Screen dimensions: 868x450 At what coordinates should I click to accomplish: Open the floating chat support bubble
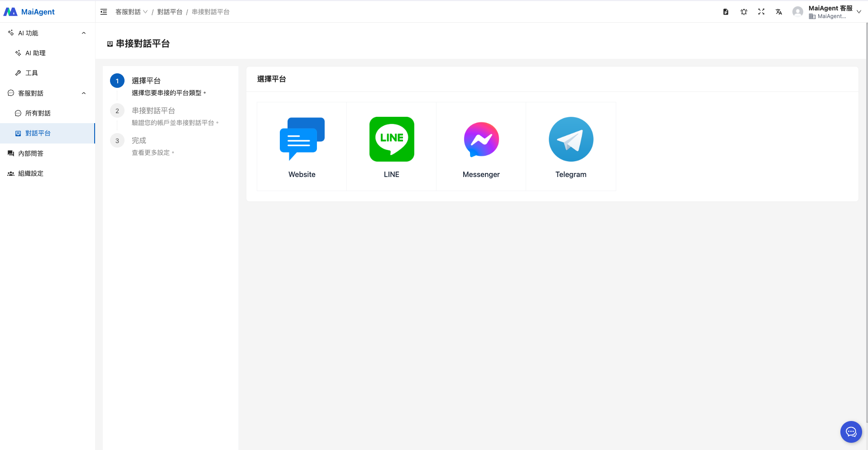(851, 432)
